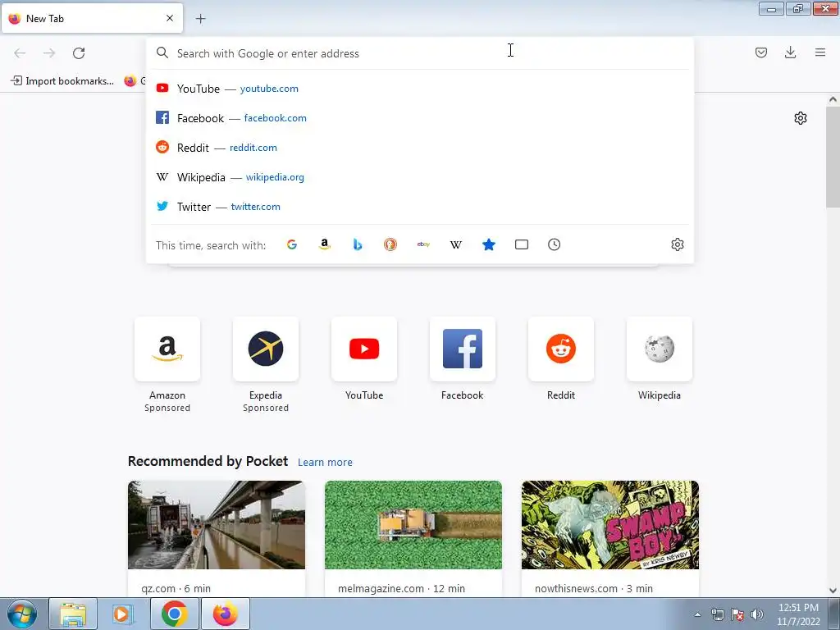The image size is (840, 630).
Task: Launch Windows Media Player from taskbar
Action: pos(123,614)
